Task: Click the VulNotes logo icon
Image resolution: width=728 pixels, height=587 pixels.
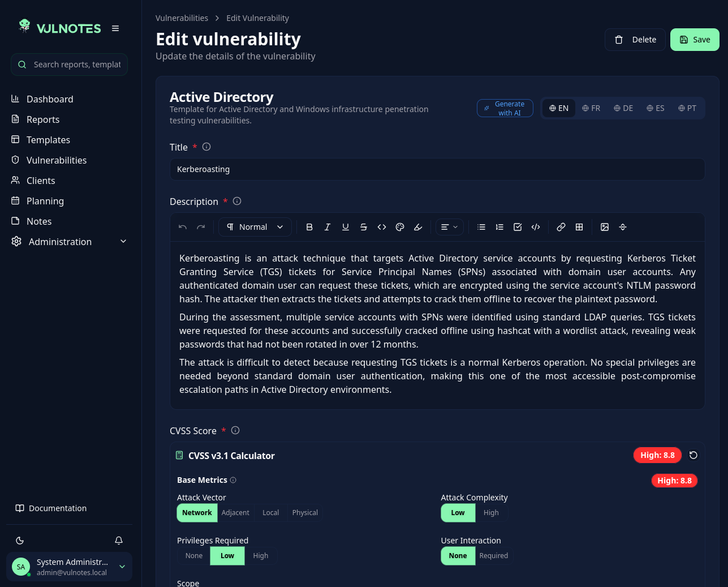Action: tap(24, 25)
